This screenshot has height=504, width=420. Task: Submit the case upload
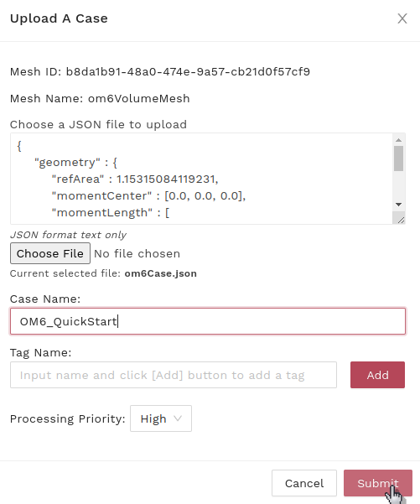(x=378, y=483)
